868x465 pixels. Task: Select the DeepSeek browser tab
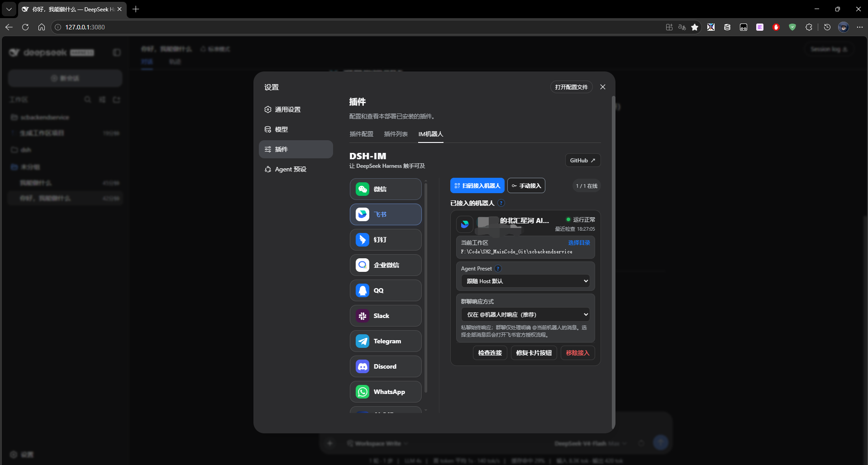coord(72,9)
